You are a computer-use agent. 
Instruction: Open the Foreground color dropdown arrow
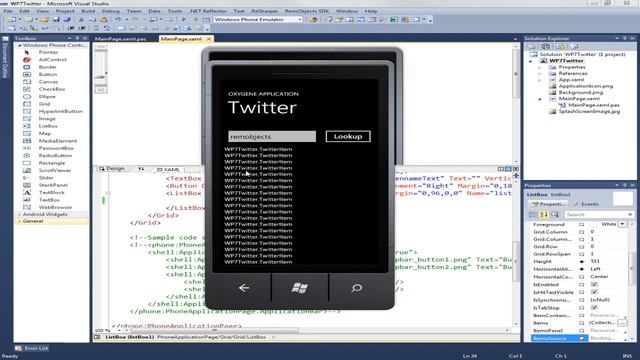[622, 224]
